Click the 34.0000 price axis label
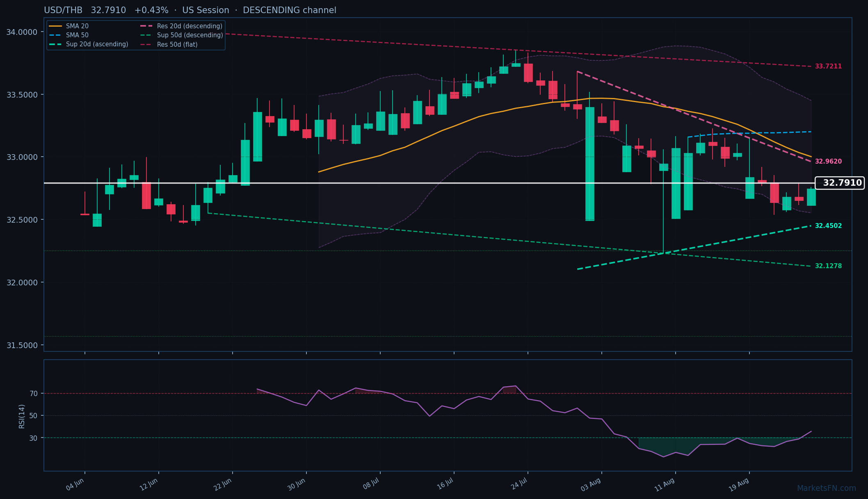This screenshot has width=868, height=499. pos(22,32)
